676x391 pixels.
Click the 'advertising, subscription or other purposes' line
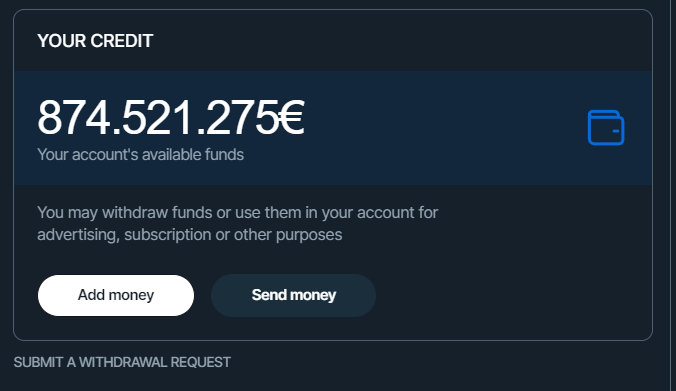pos(190,235)
